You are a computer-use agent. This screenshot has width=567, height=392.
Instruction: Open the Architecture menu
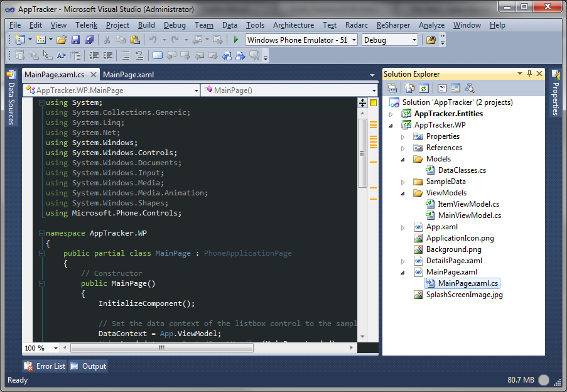coord(294,25)
